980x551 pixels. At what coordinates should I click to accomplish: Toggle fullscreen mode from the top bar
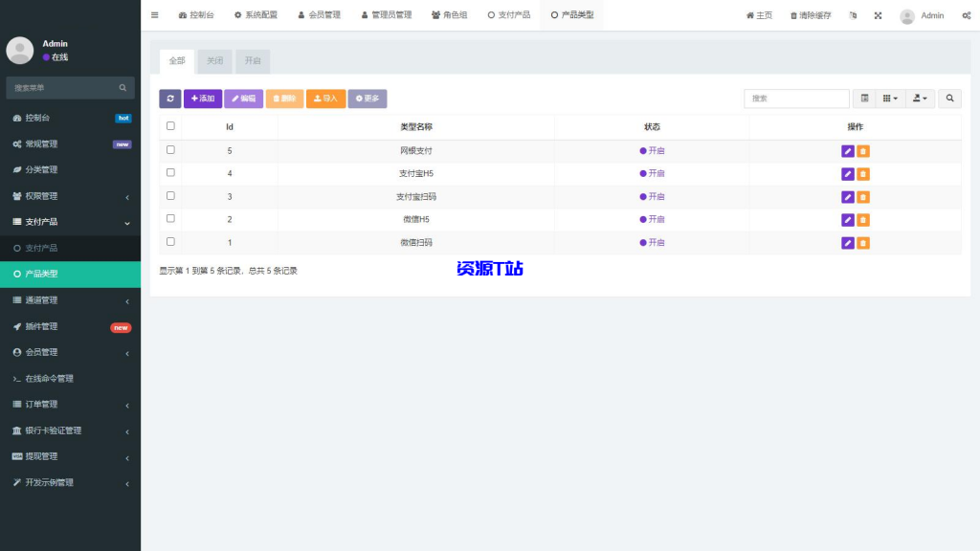tap(878, 15)
